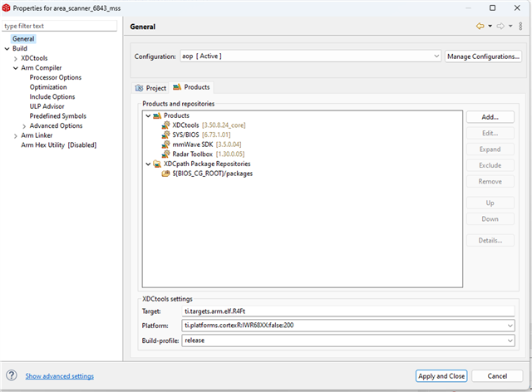The height and width of the screenshot is (392, 532).
Task: Expand the XDCtools node in sidebar
Action: pos(15,58)
